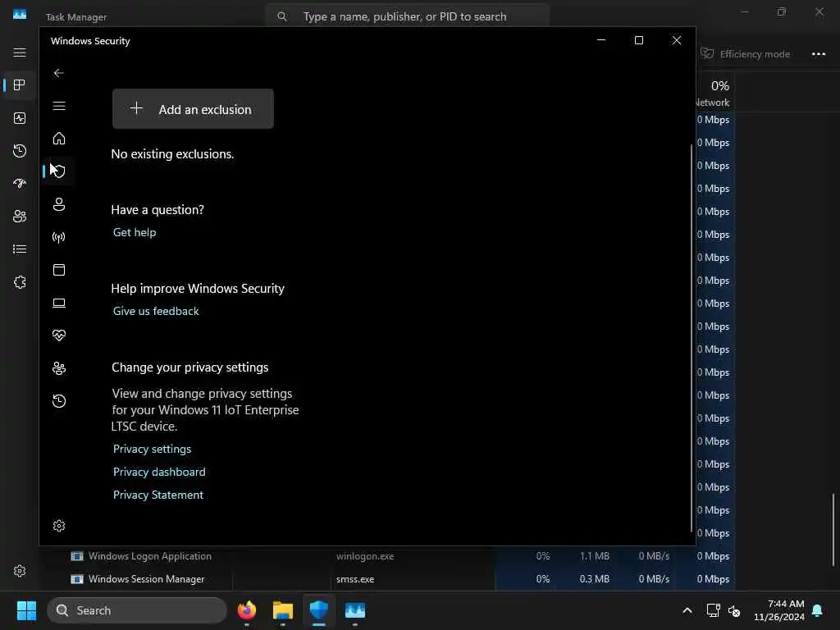Open Task Manager settings gear
The height and width of the screenshot is (630, 840).
(20, 571)
